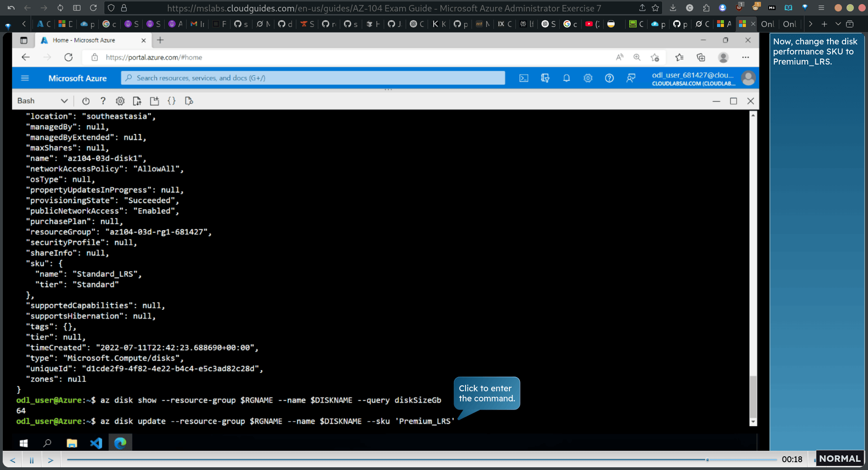Open Cloud Shell editor braces icon
Screen dimensions: 868x470
tap(171, 101)
